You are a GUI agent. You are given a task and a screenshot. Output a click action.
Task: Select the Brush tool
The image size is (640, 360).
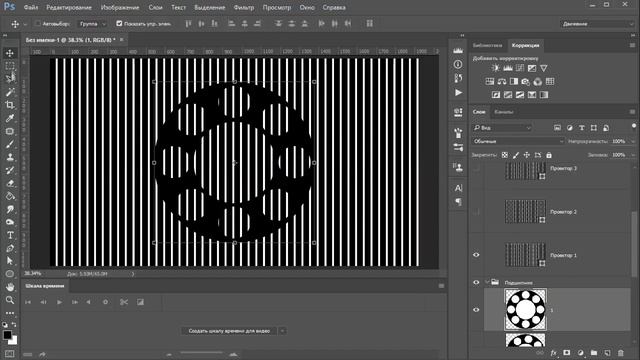pos(10,144)
